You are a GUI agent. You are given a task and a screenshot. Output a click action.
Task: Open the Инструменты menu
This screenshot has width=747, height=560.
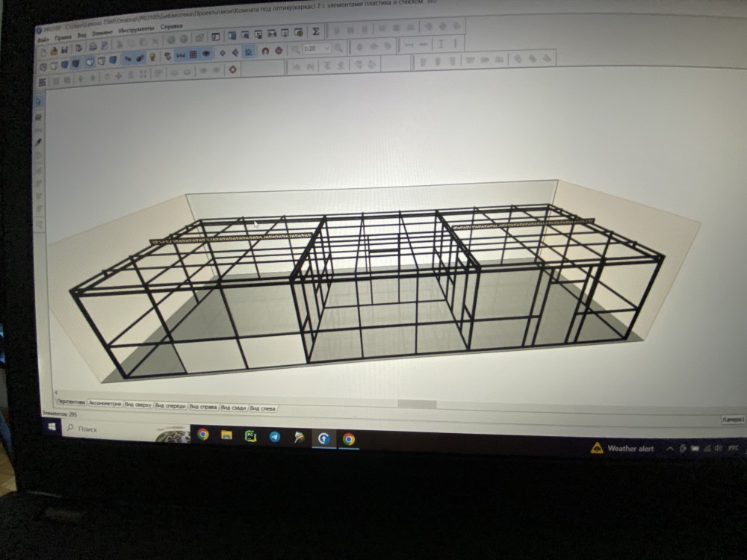(136, 31)
